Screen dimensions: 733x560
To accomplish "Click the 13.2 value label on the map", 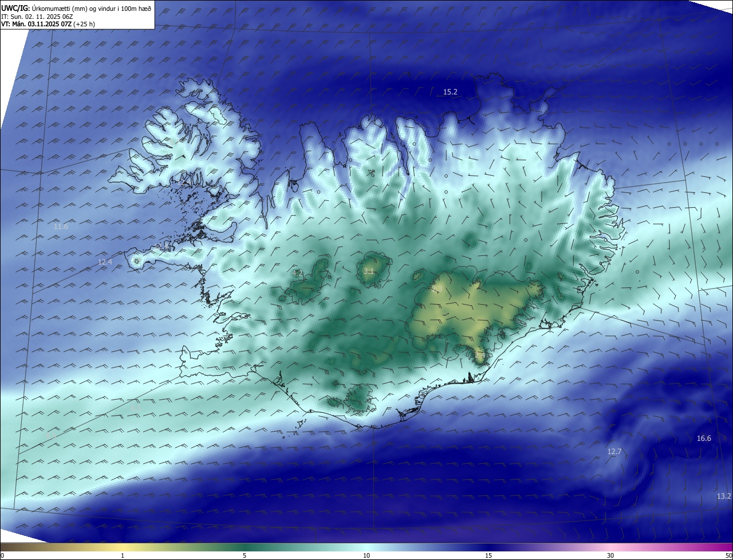I will click(724, 496).
